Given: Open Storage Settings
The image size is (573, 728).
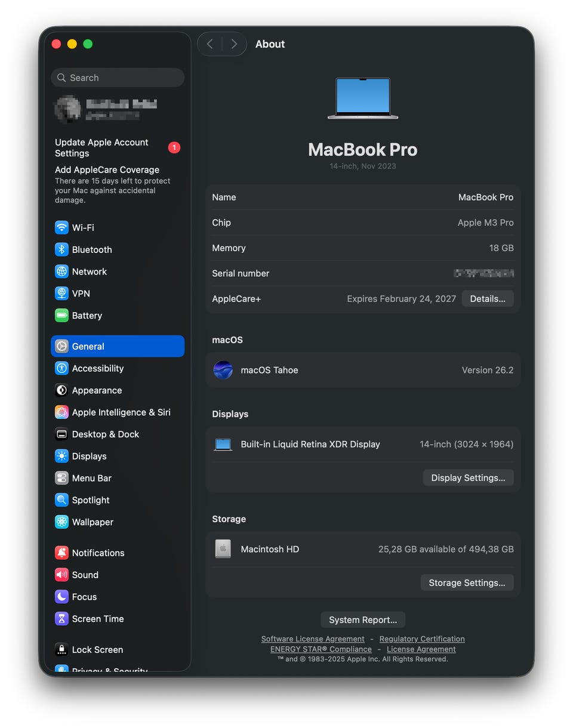Looking at the screenshot, I should point(467,582).
